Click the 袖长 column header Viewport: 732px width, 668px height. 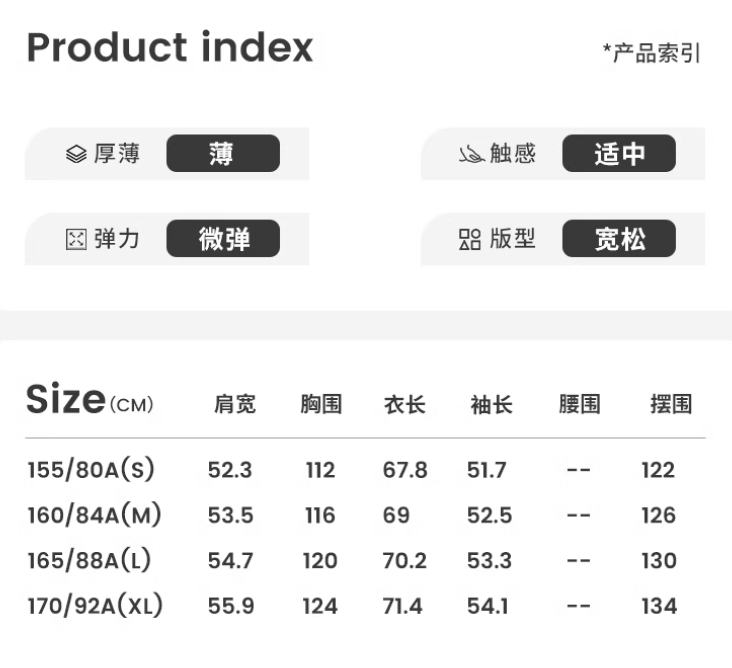click(491, 404)
